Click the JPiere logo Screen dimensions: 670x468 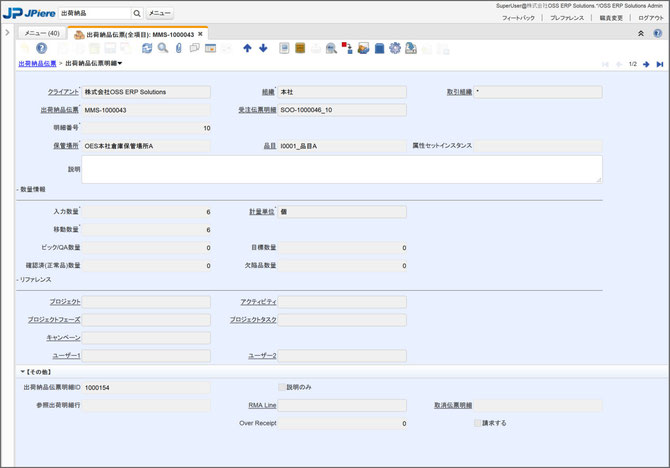[x=29, y=13]
